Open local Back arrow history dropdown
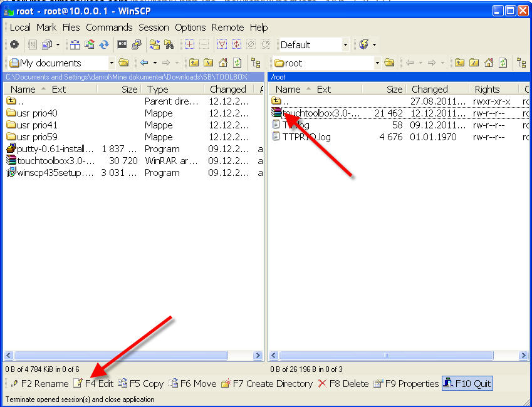Screen dimensions: 532x407 [x=155, y=63]
